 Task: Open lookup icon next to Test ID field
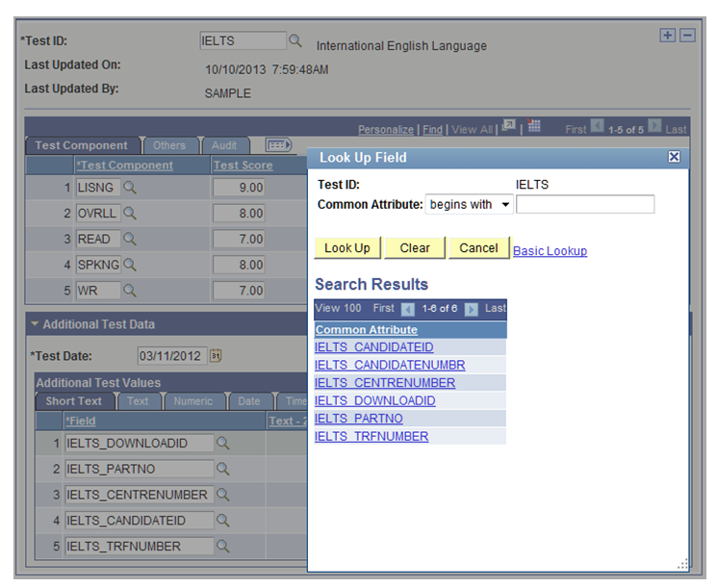click(295, 41)
